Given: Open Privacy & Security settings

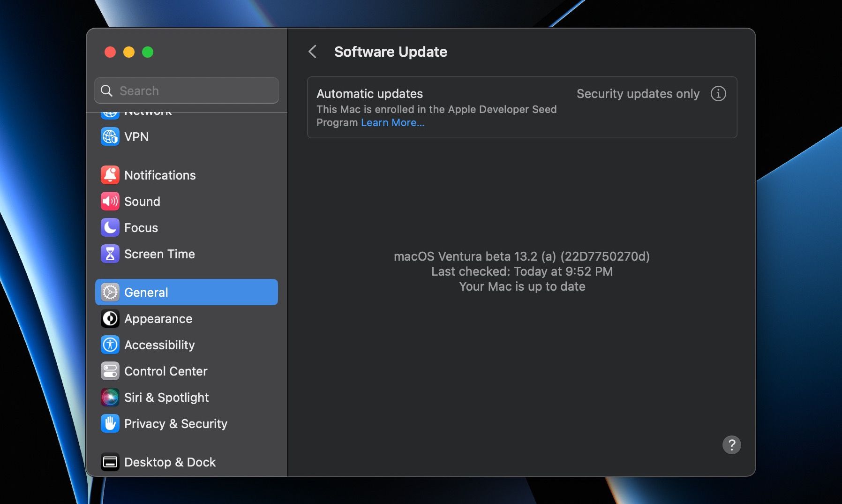Looking at the screenshot, I should pos(187,424).
